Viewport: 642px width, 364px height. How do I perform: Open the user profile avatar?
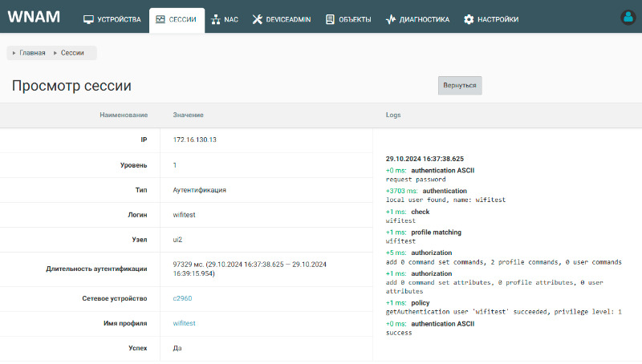[628, 17]
